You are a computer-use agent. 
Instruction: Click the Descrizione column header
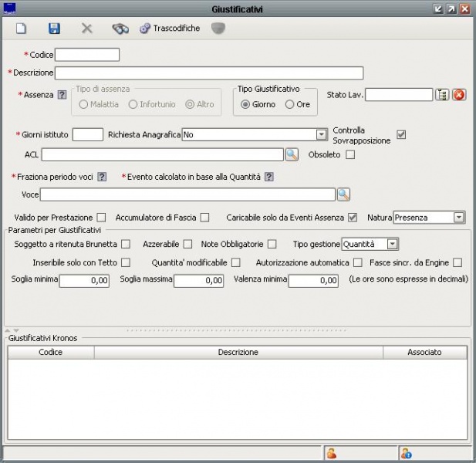238,352
